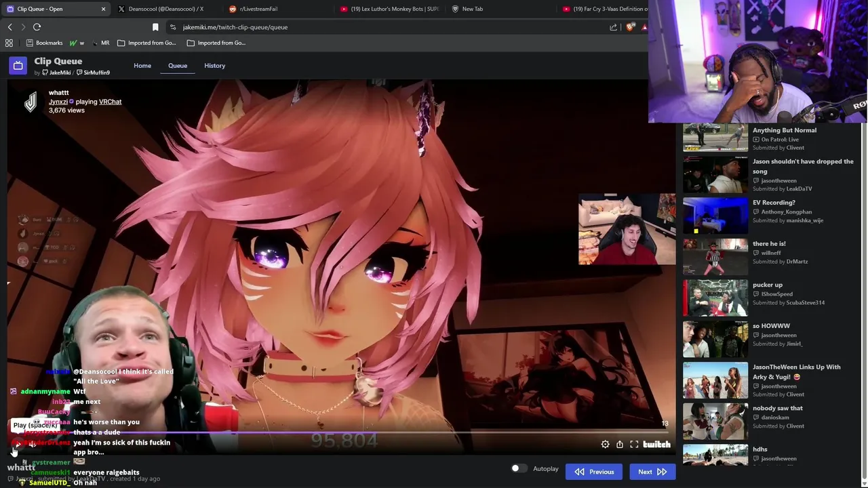
Task: Click the browser back arrow
Action: pyautogui.click(x=10, y=27)
